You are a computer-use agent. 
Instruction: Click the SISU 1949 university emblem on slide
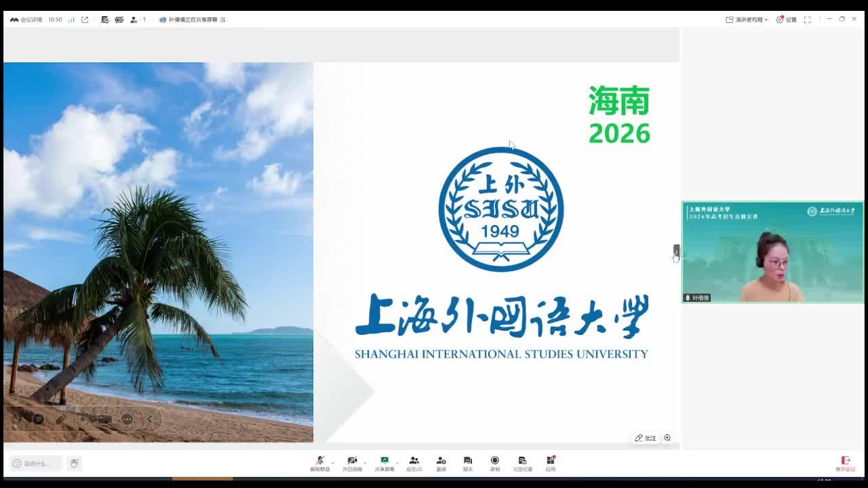[x=501, y=209]
